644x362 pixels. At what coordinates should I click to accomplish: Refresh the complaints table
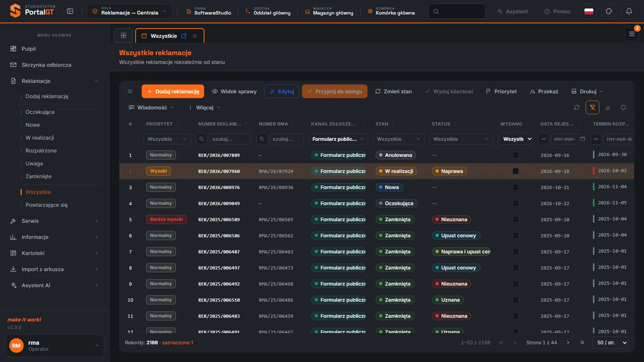(577, 107)
